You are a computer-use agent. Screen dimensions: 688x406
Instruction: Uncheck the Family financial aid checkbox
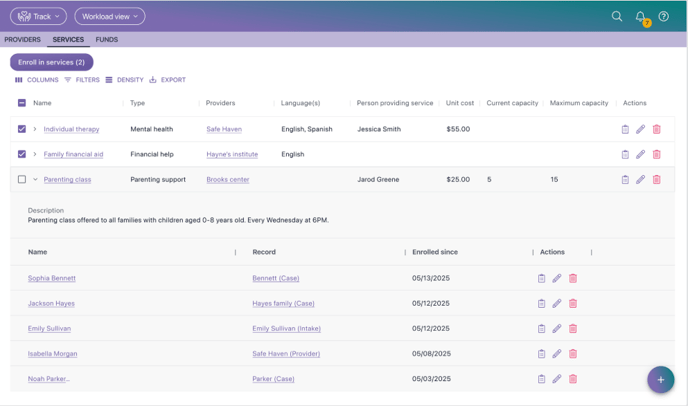[x=22, y=154]
